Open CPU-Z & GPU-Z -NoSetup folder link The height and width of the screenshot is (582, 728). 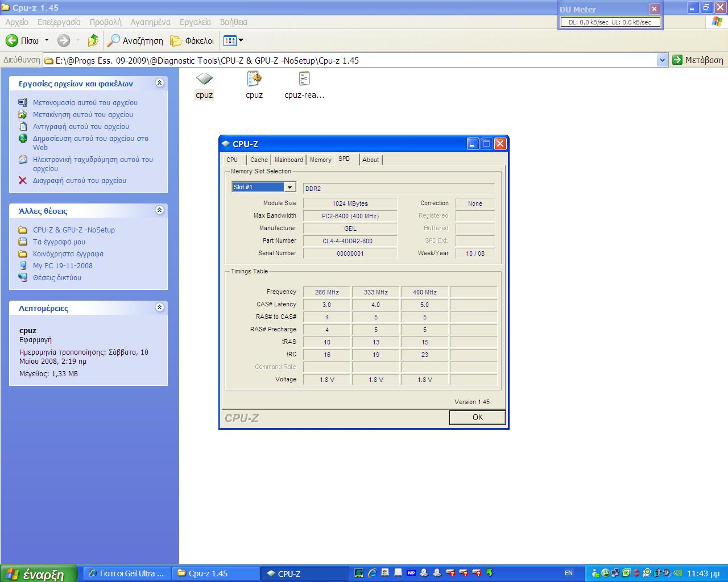(x=74, y=230)
